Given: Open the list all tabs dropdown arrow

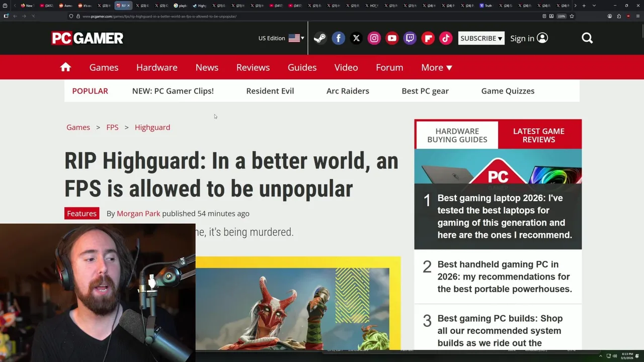Looking at the screenshot, I should tap(594, 6).
